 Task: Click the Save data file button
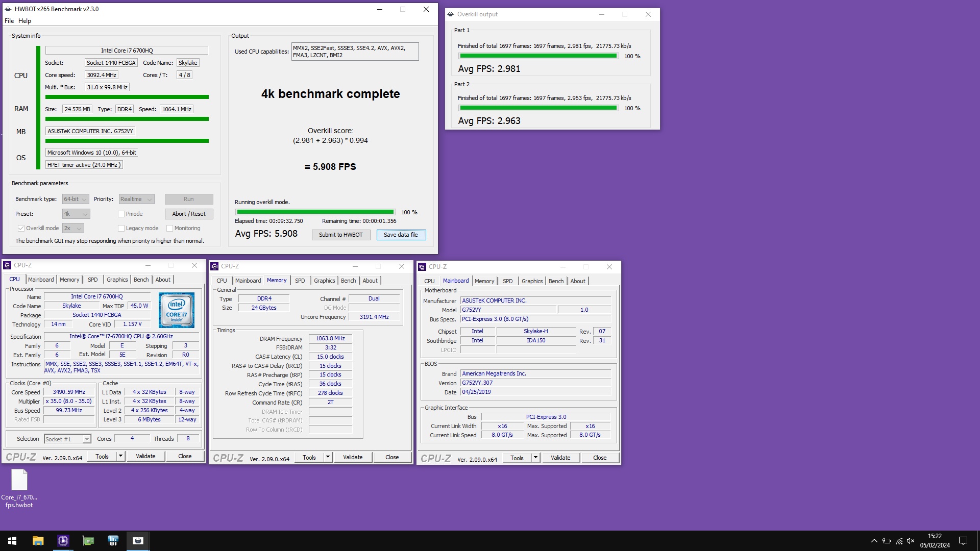(401, 235)
